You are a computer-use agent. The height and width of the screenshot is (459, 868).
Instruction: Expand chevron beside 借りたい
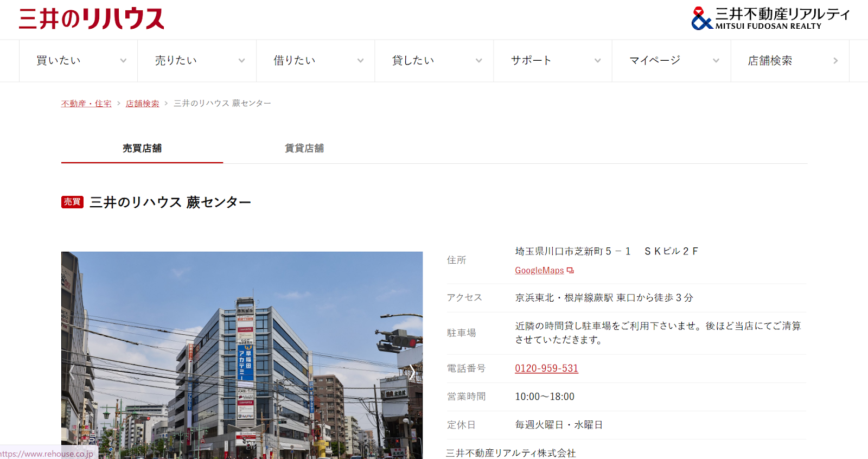pos(360,61)
